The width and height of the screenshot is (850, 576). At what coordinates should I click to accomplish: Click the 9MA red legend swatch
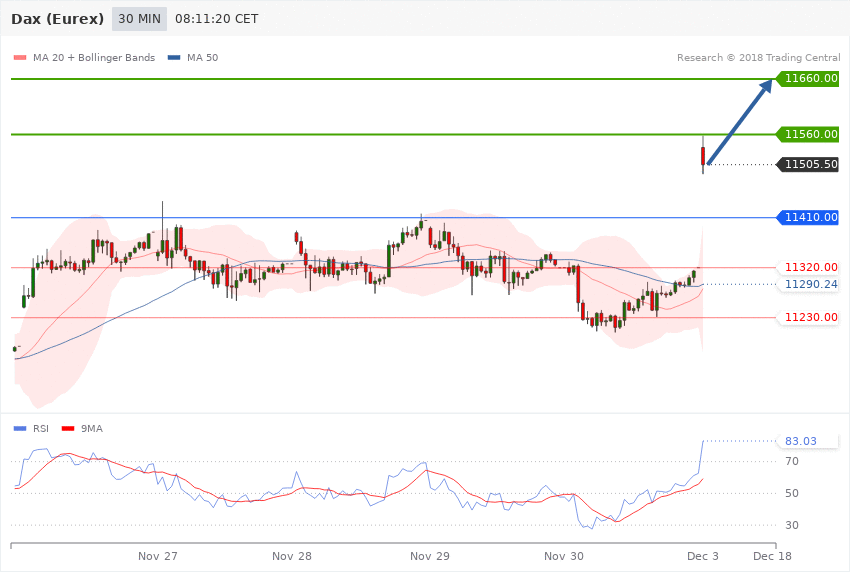click(x=68, y=429)
